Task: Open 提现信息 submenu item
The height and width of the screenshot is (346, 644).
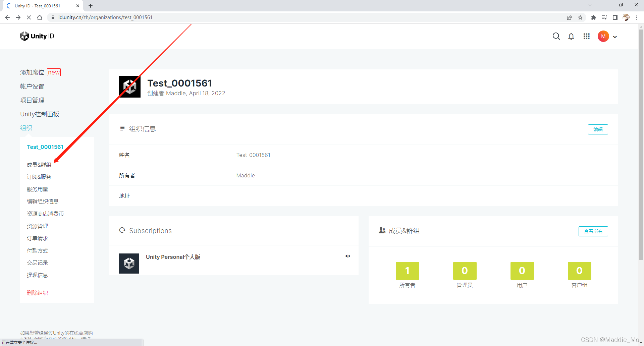Action: coord(37,275)
